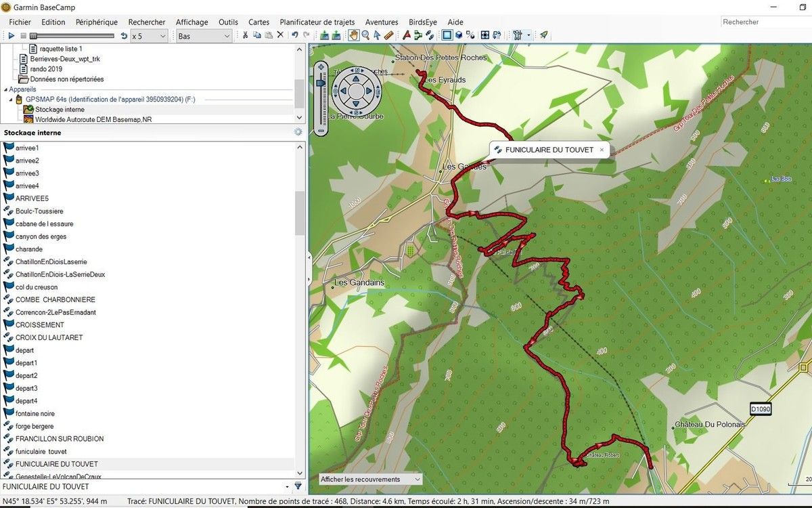Open Stockage interne gear options
Image resolution: width=812 pixels, height=508 pixels.
coord(298,132)
